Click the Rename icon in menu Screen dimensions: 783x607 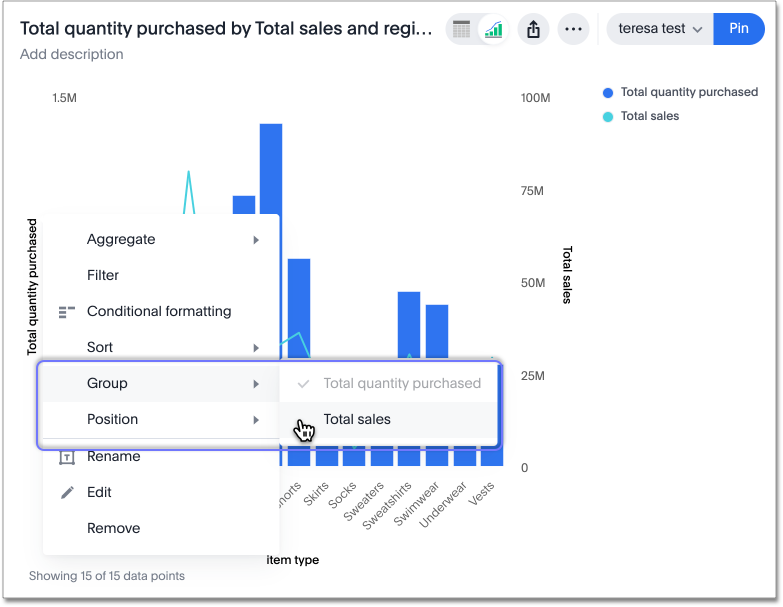(67, 457)
